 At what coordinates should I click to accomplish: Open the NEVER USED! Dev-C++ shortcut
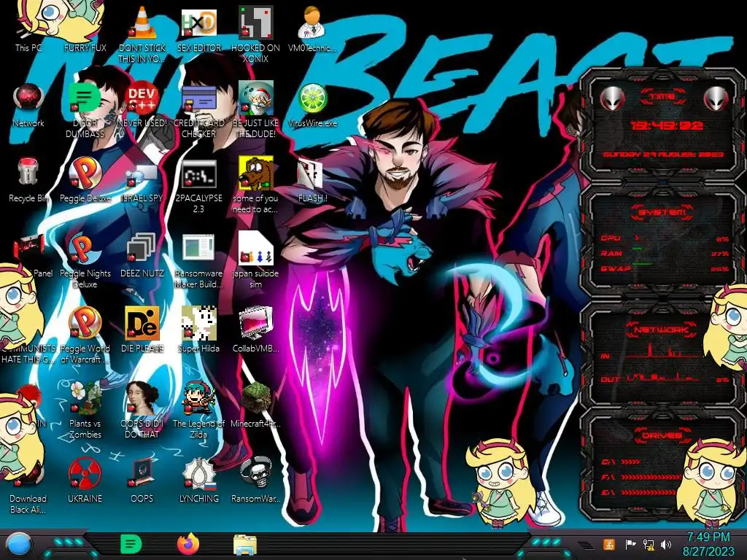click(x=142, y=105)
